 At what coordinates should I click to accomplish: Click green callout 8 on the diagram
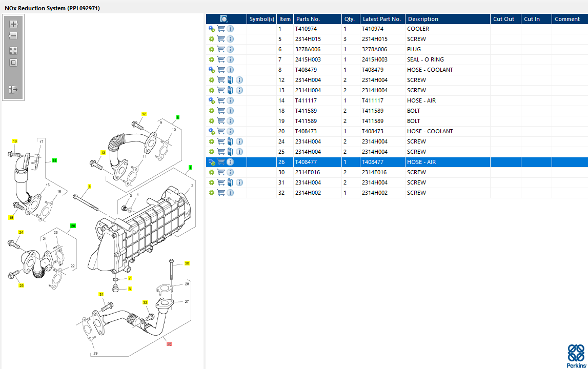(x=178, y=117)
